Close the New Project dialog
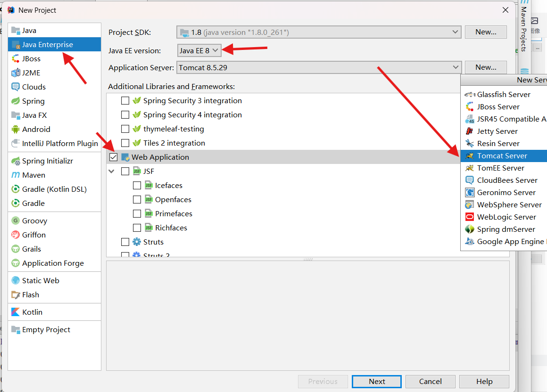The height and width of the screenshot is (392, 547). tap(505, 10)
